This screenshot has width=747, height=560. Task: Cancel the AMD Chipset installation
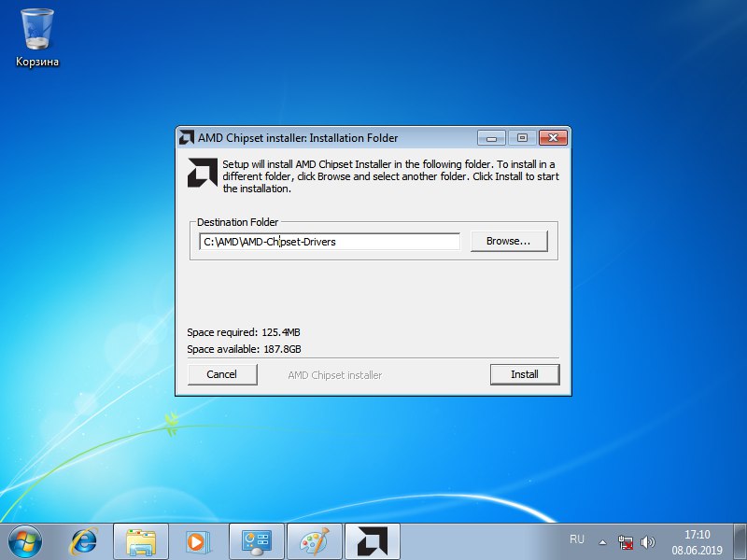[x=222, y=374]
